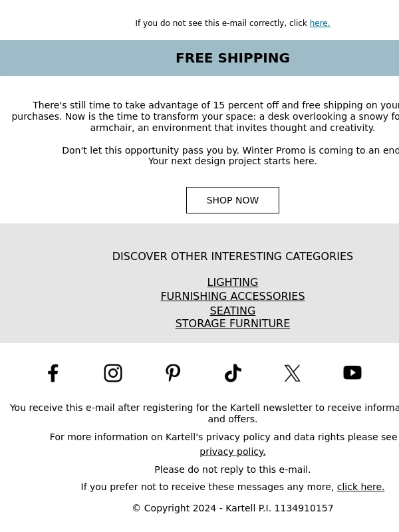
Task: Click the FREE SHIPPING banner
Action: click(x=199, y=58)
